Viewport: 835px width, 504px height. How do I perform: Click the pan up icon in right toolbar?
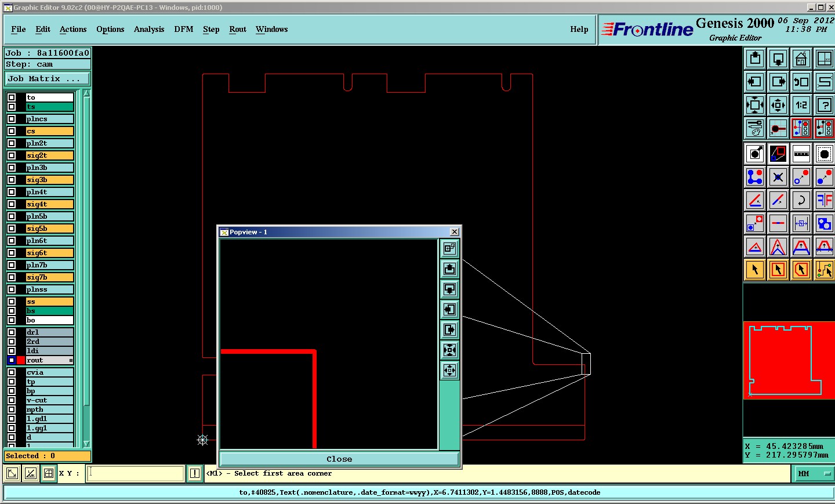[x=755, y=59]
